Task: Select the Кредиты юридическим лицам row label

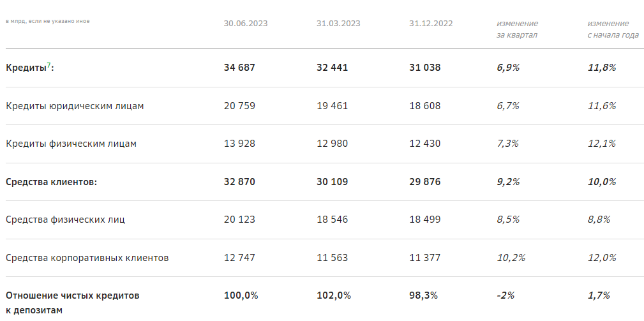Action: pos(75,106)
